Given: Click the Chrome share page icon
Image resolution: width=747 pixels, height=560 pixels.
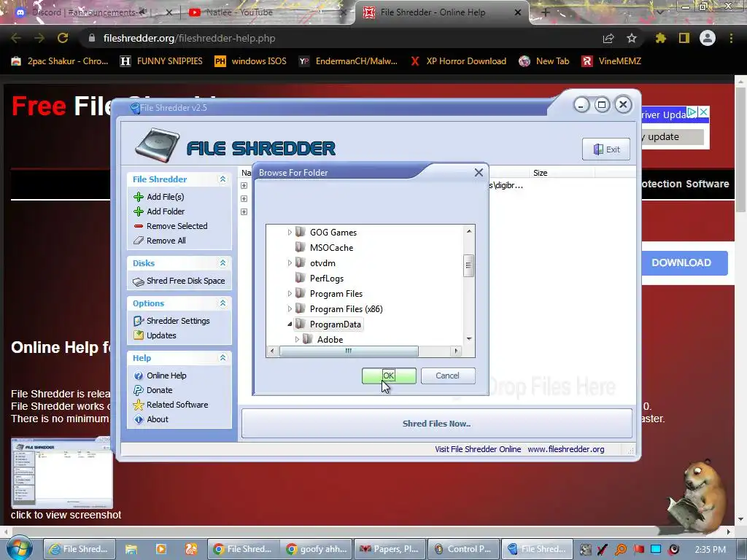Looking at the screenshot, I should click(x=608, y=38).
